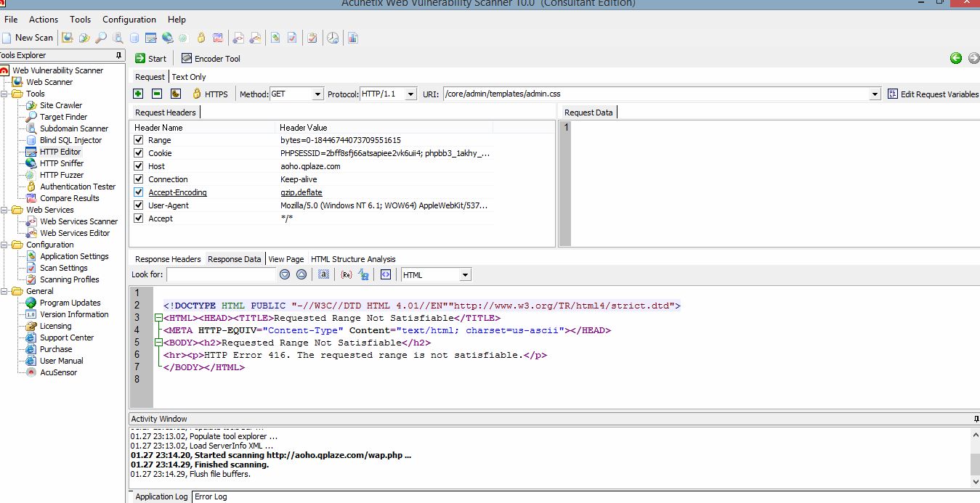Uncheck the Connection header checkbox
This screenshot has width=980, height=503.
(x=139, y=179)
